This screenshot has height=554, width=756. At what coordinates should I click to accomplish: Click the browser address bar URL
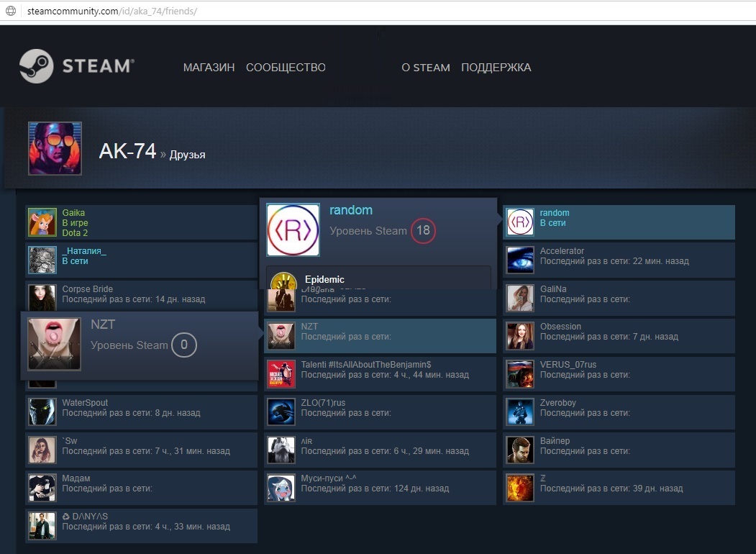111,12
